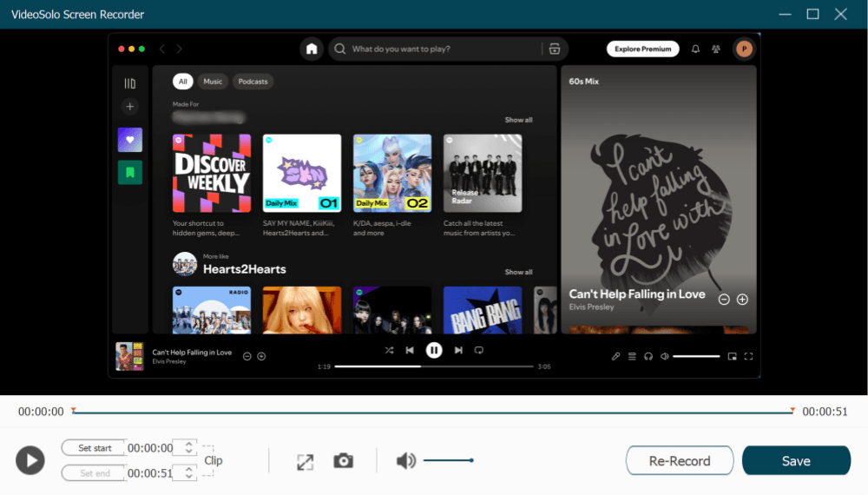Select the timeline end marker

tap(792, 410)
